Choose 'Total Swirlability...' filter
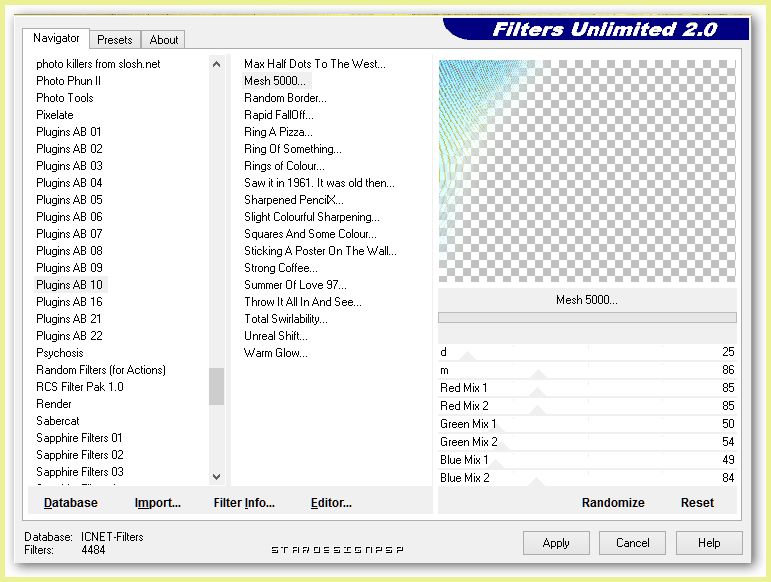This screenshot has width=771, height=582. [x=286, y=319]
